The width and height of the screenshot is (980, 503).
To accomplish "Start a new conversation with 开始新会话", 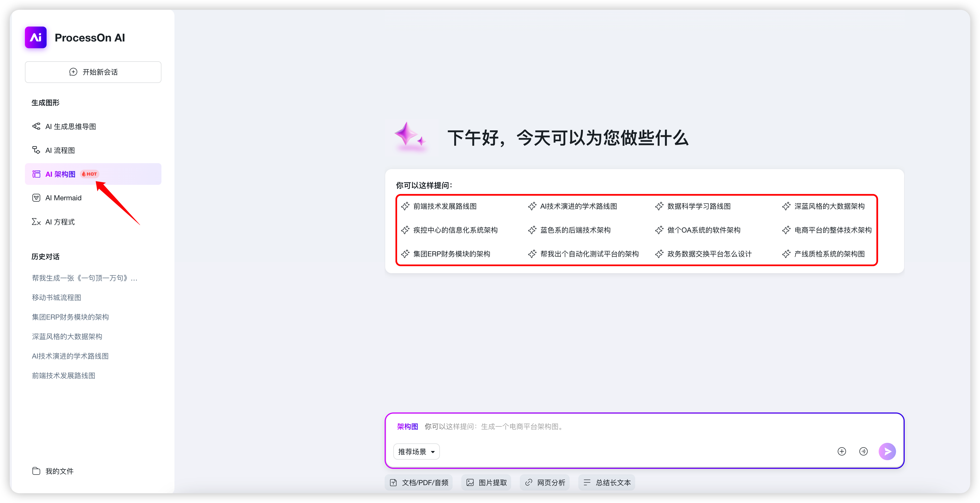I will (93, 72).
